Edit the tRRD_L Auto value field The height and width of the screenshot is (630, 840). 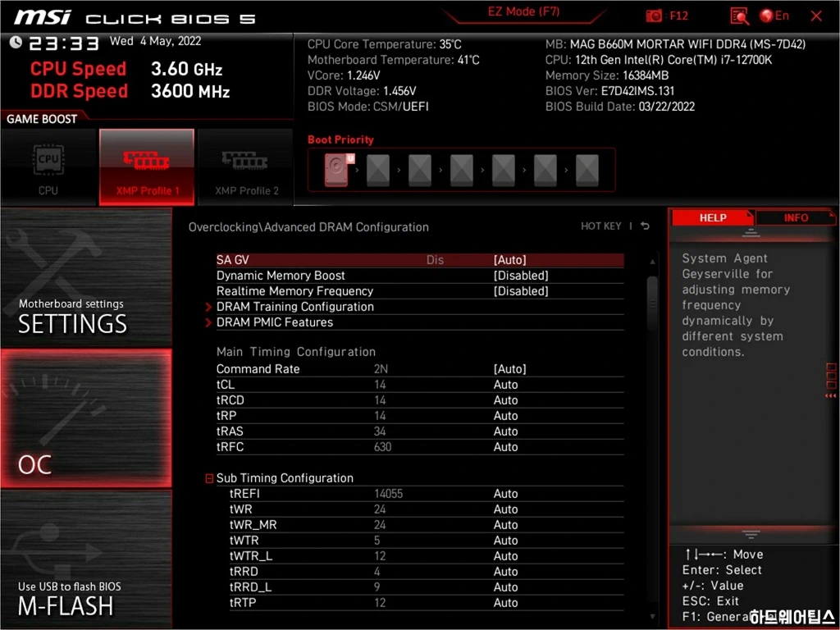click(505, 587)
